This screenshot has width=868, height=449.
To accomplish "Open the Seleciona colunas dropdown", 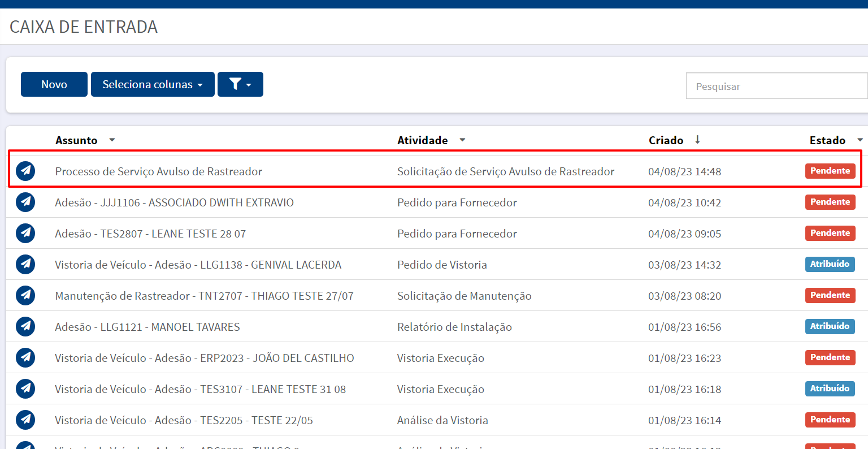I will (x=153, y=84).
